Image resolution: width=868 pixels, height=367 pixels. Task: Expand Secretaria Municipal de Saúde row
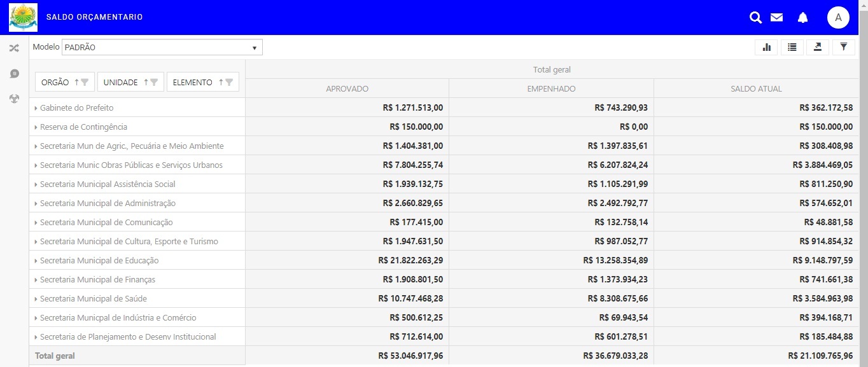click(36, 299)
